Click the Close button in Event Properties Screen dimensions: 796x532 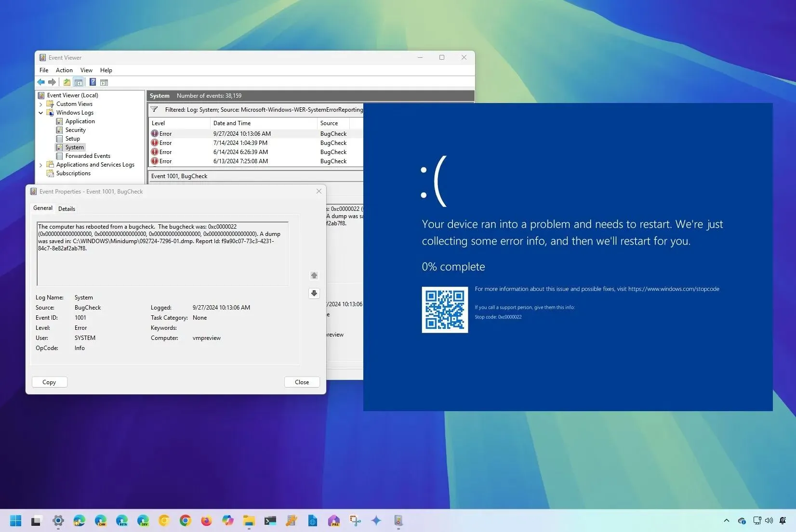pos(302,382)
